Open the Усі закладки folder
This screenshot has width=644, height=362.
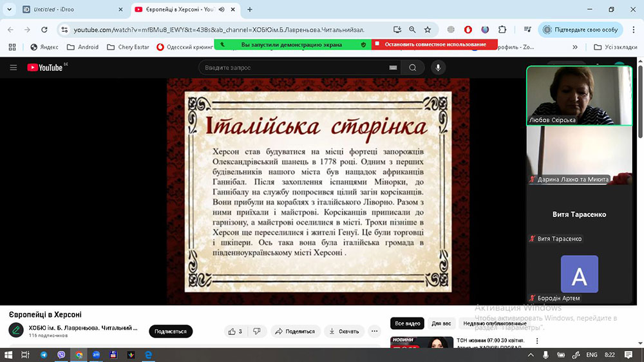click(615, 47)
